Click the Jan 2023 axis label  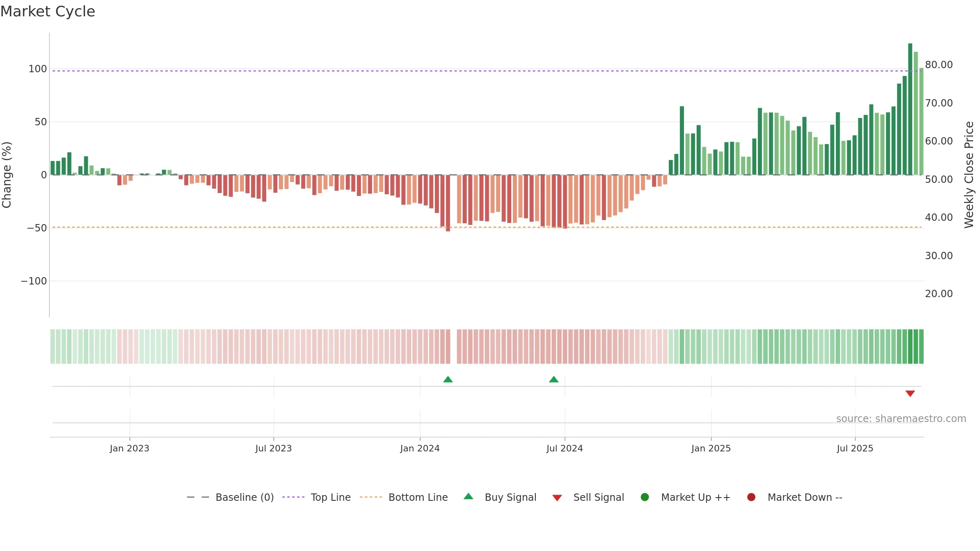[129, 449]
